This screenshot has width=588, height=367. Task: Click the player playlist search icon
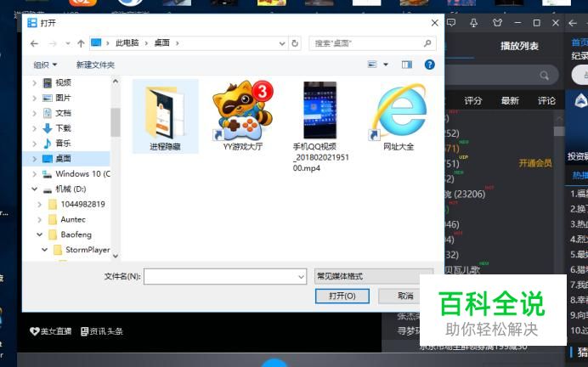click(544, 76)
